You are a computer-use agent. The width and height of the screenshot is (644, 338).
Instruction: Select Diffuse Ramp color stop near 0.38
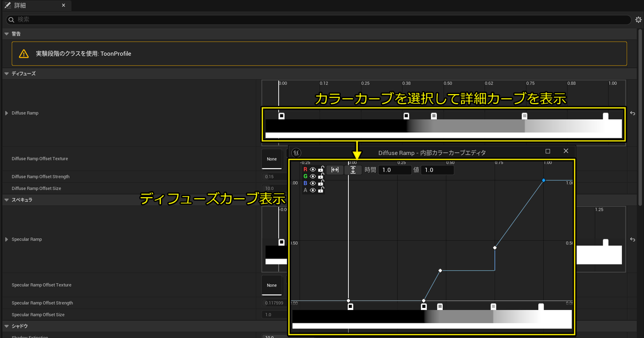[406, 116]
